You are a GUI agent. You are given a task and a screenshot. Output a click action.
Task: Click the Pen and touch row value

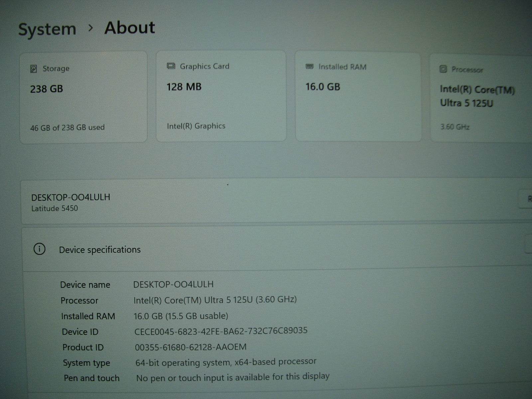pos(233,377)
